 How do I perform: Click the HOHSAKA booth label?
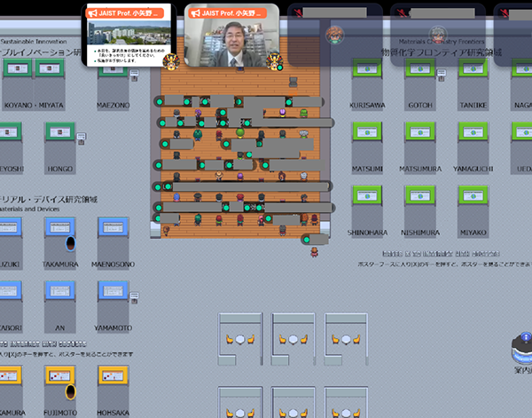click(113, 413)
